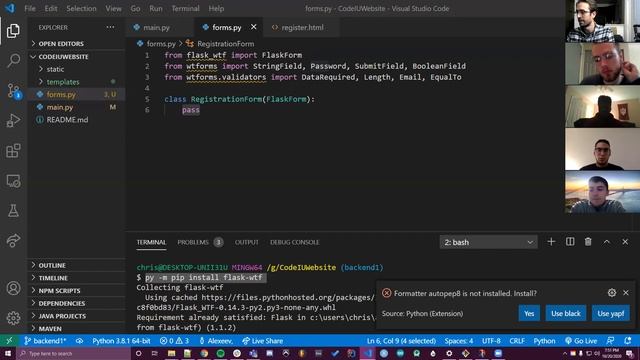This screenshot has width=640, height=360.
Task: Click the remote window indicator in status bar
Action: [x=9, y=341]
